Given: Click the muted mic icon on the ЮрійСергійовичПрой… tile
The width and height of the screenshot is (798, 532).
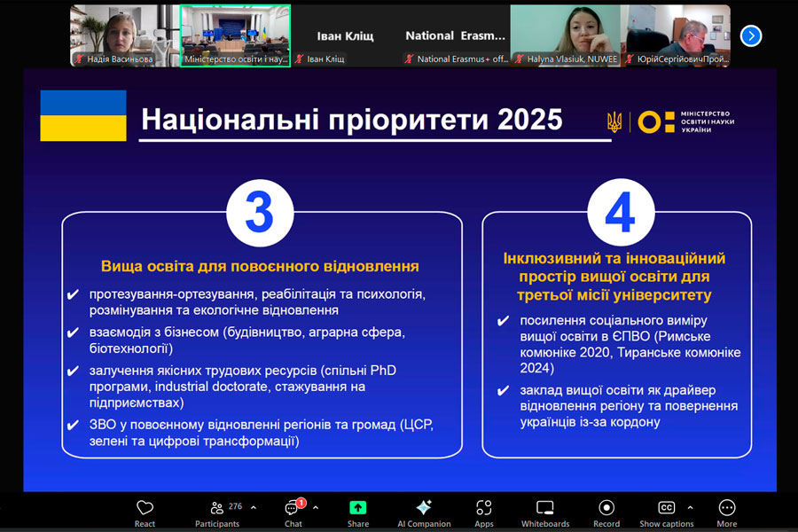Looking at the screenshot, I should [630, 59].
